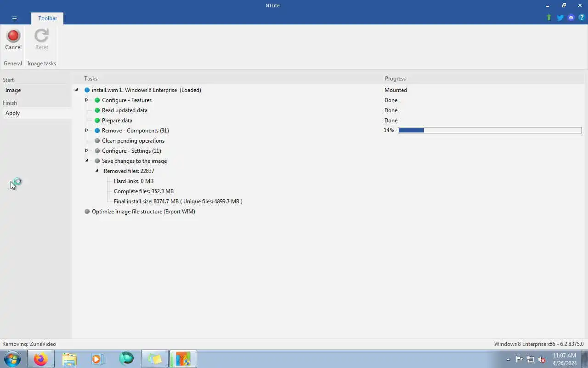Select install.wim 1. Windows 8 Enterprise row
This screenshot has width=588, height=368.
[x=146, y=90]
